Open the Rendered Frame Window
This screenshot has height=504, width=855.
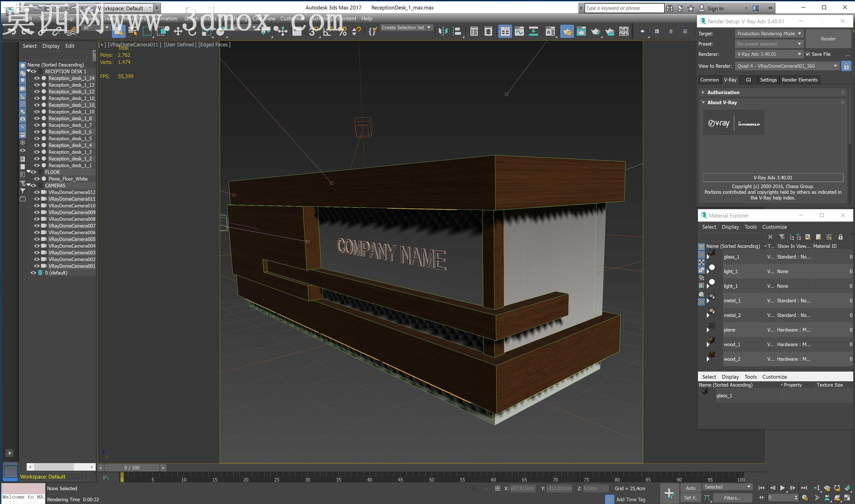pyautogui.click(x=581, y=32)
